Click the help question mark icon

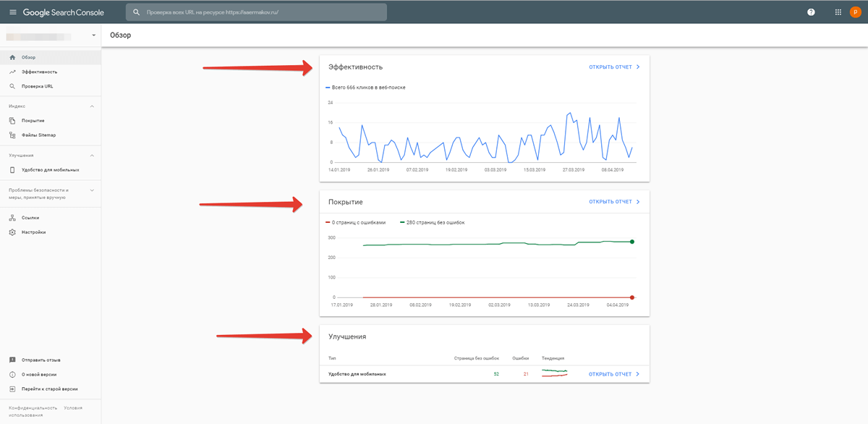(811, 12)
